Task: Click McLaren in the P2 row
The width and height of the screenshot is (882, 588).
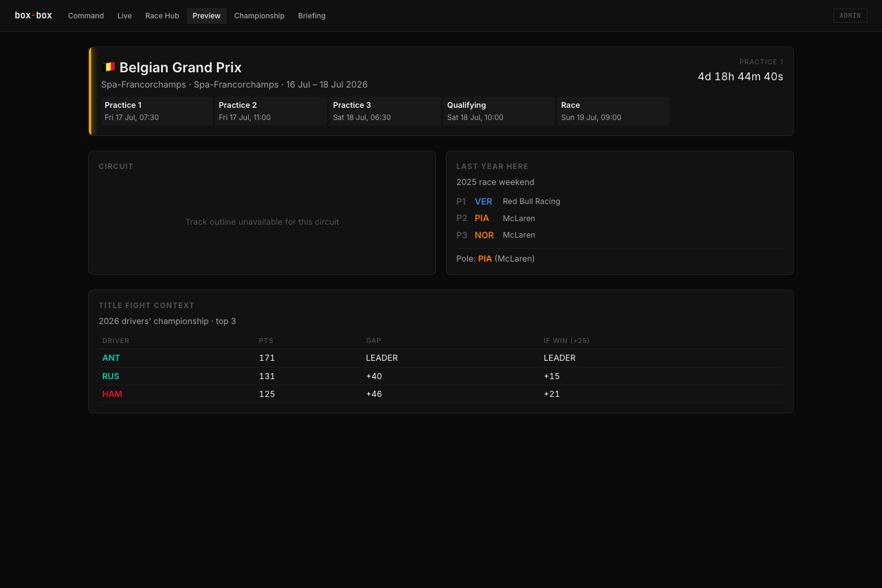Action: [519, 218]
